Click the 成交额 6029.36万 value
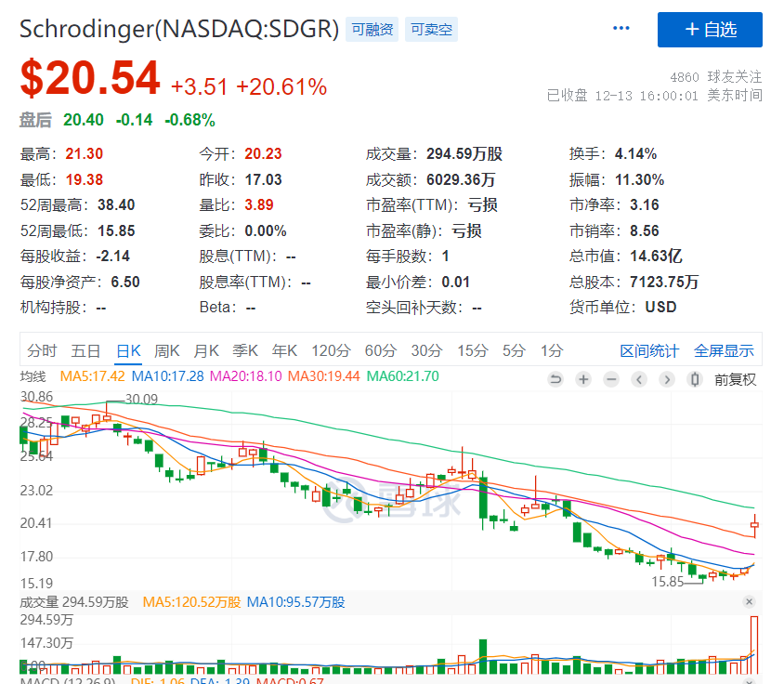This screenshot has height=684, width=784. point(461,179)
